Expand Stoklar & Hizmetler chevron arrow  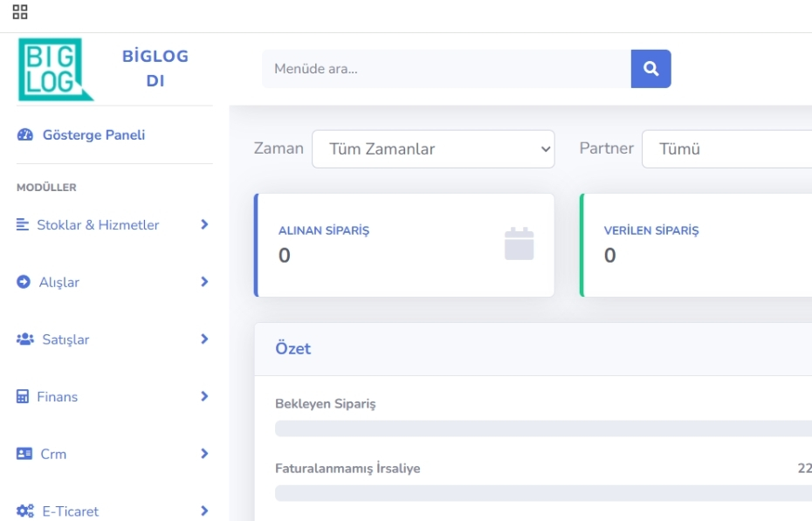coord(204,224)
